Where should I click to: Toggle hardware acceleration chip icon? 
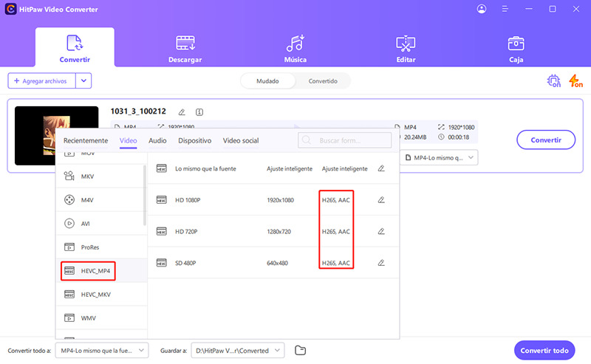point(553,81)
